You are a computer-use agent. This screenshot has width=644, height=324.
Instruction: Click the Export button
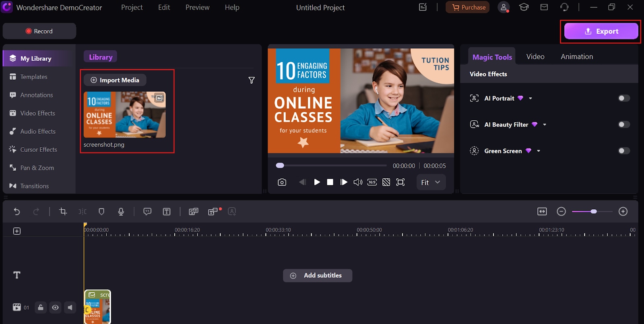click(601, 31)
